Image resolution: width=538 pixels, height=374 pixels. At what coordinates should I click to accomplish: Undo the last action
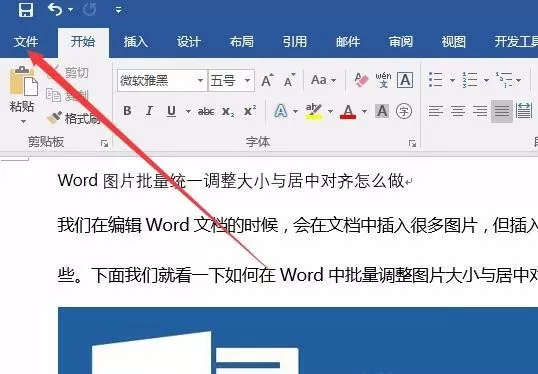55,9
